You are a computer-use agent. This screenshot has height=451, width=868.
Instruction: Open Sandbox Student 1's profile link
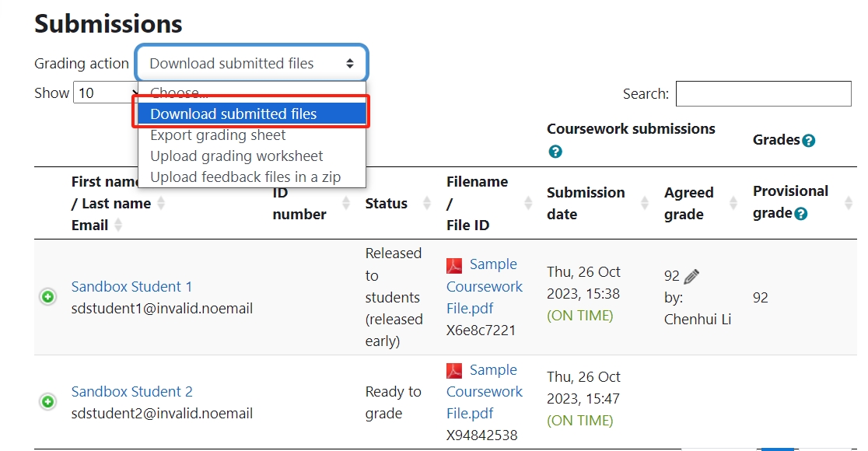(131, 287)
